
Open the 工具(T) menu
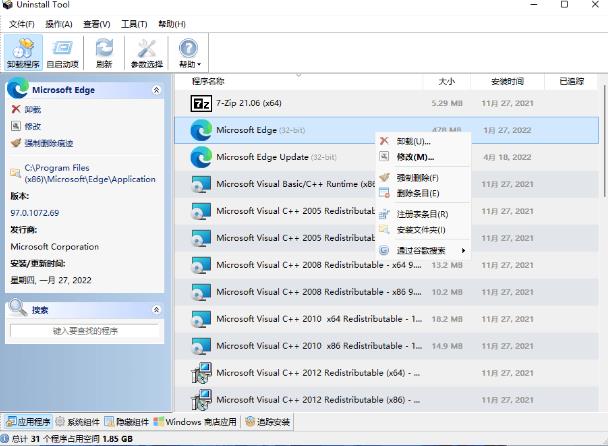click(x=134, y=24)
